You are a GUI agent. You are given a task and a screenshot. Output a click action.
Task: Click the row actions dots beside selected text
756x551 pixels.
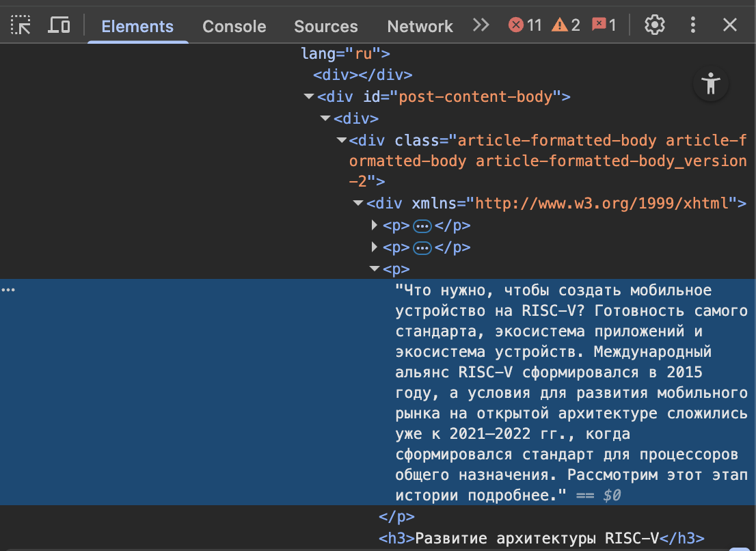[8, 290]
